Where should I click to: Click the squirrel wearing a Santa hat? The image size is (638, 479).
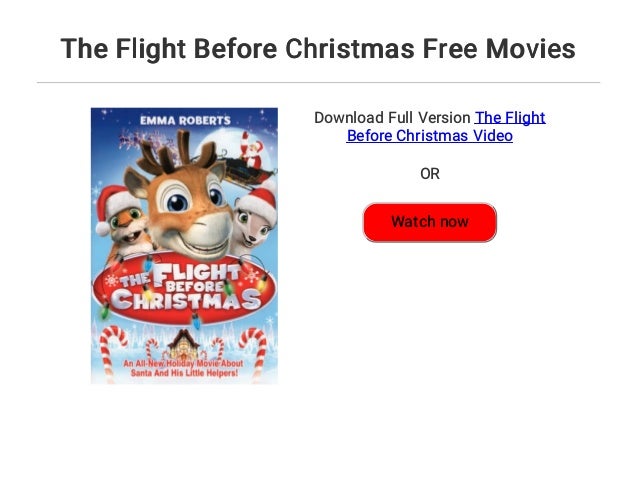tap(122, 221)
